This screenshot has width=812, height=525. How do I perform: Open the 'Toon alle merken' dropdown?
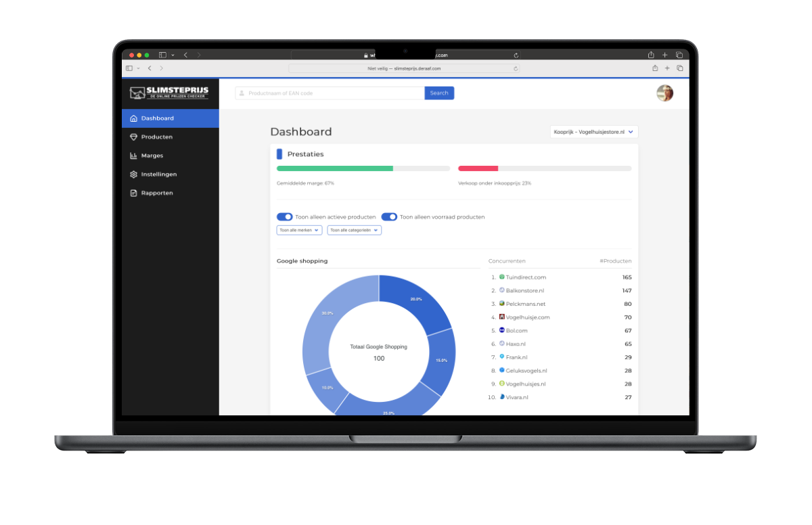(299, 230)
